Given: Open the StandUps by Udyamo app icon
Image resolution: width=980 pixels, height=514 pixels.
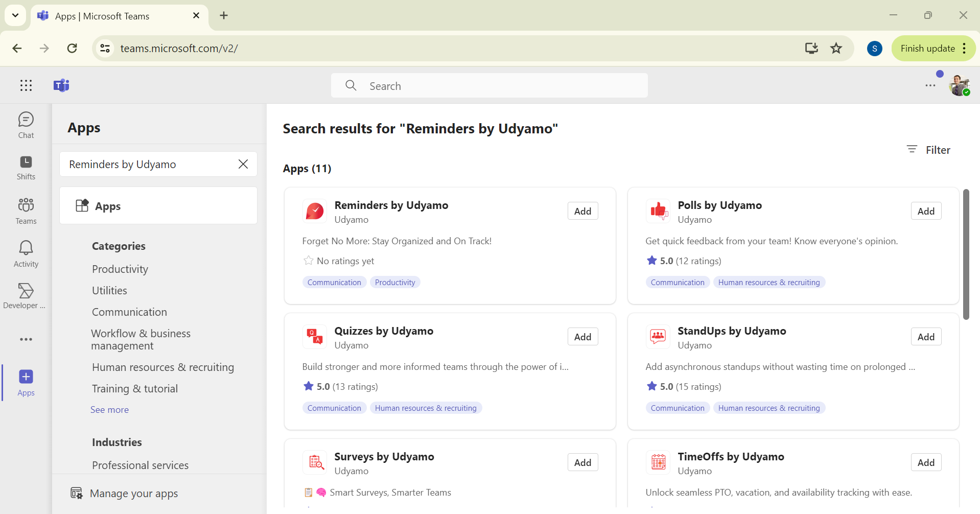Looking at the screenshot, I should [x=658, y=337].
